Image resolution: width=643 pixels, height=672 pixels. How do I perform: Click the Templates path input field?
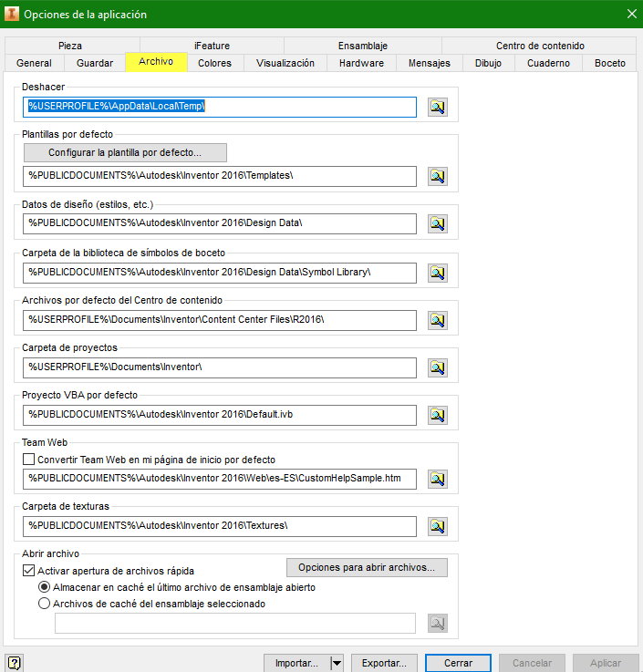pyautogui.click(x=220, y=176)
